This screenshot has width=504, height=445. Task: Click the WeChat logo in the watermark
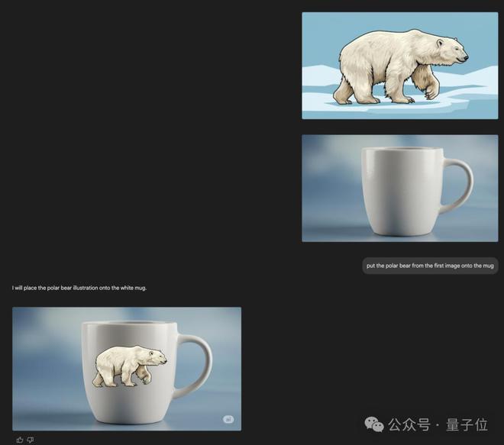[x=374, y=424]
